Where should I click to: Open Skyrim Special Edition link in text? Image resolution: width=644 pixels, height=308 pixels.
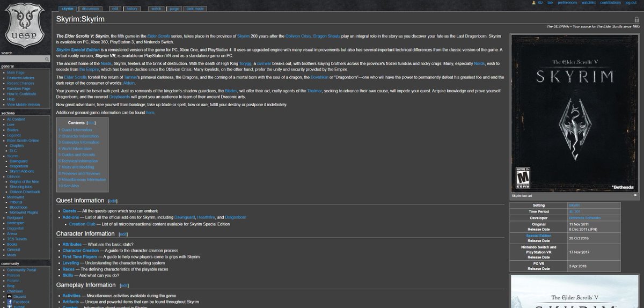[x=78, y=50]
